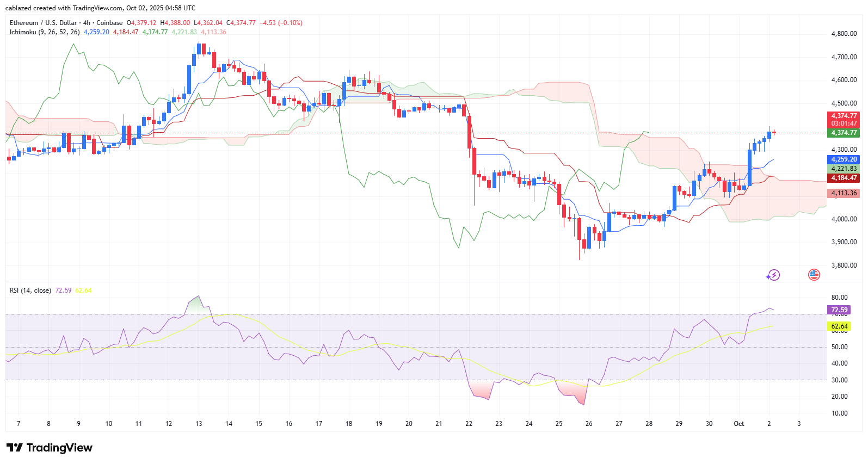
Task: Click the latest red candlestick on chart
Action: 774,132
